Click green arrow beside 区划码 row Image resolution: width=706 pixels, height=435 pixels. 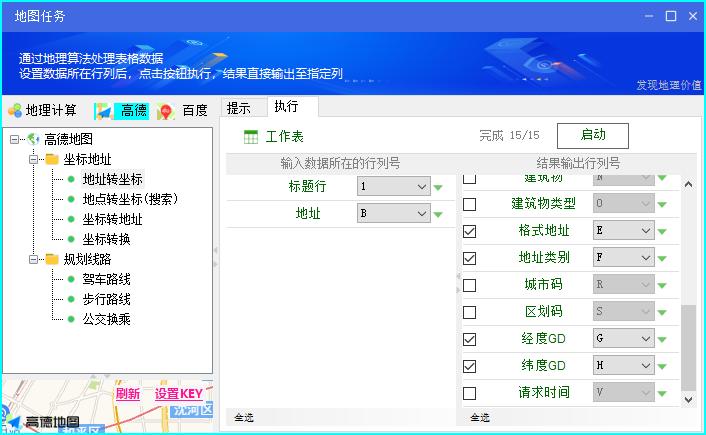(661, 313)
